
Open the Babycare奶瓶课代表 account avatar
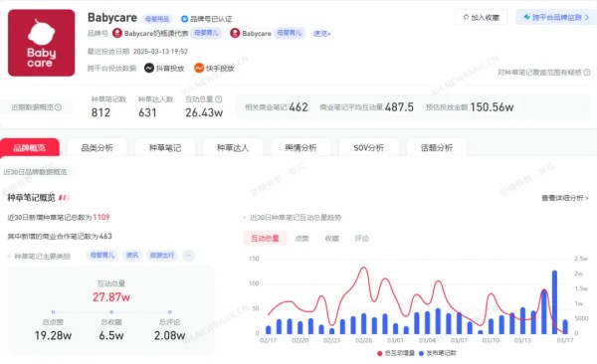tap(117, 34)
